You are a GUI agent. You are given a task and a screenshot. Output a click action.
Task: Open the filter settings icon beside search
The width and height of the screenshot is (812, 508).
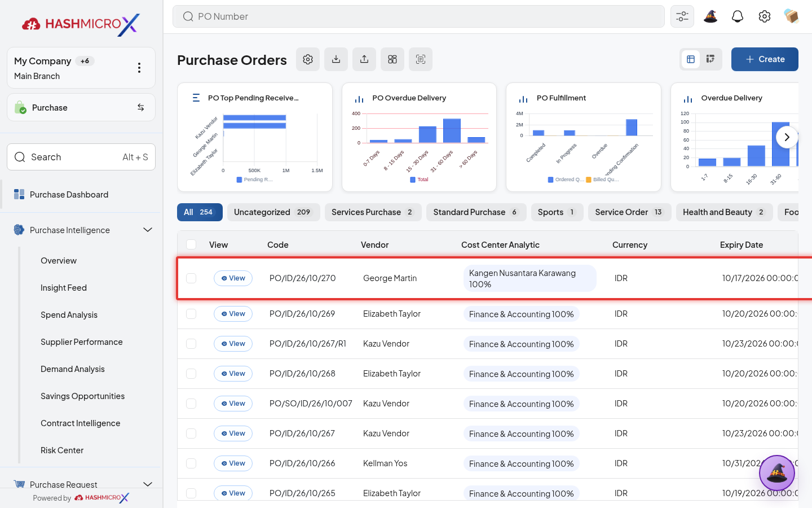(x=682, y=16)
